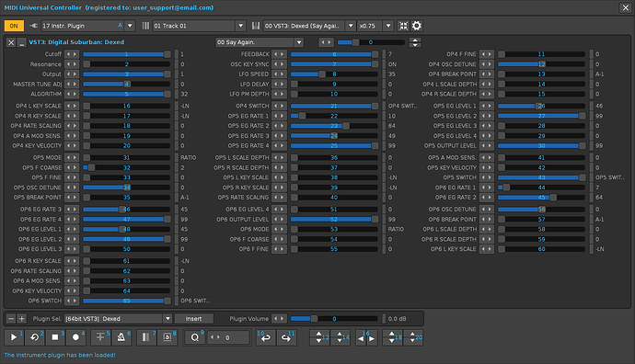Click the button numbered 8 in bottom toolbar
Screen dimensions: 635x364
(x=167, y=337)
